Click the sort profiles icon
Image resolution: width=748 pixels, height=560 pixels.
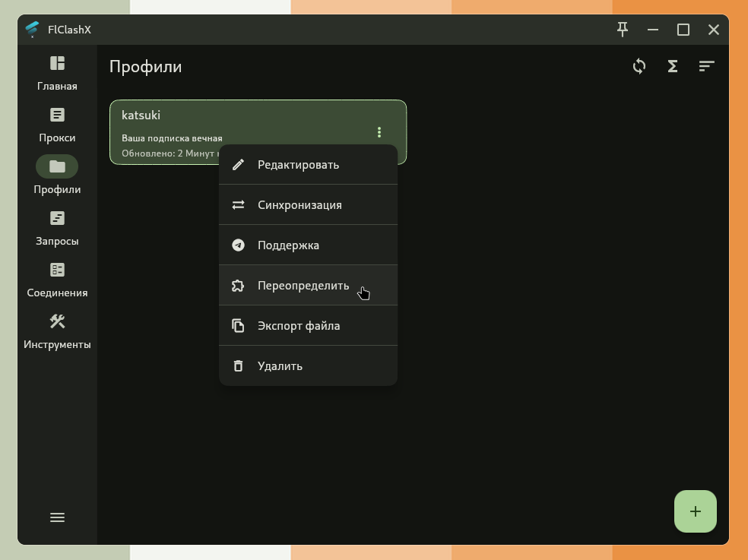(x=706, y=67)
